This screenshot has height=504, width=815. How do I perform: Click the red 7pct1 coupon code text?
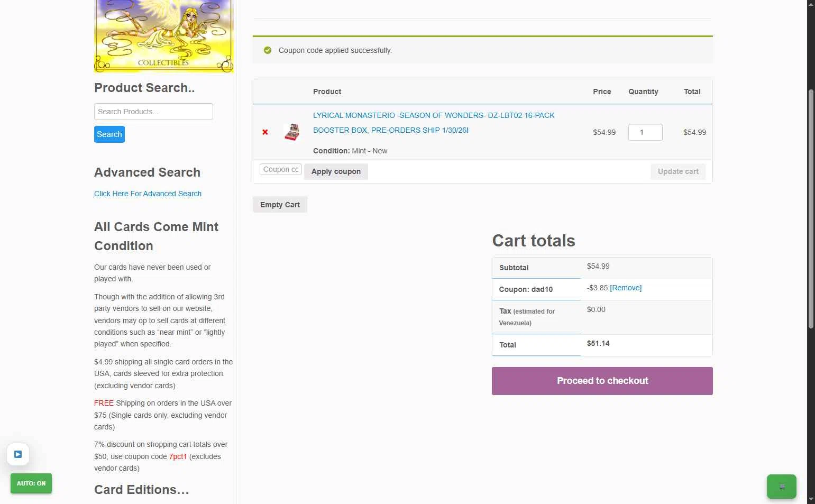coord(178,456)
